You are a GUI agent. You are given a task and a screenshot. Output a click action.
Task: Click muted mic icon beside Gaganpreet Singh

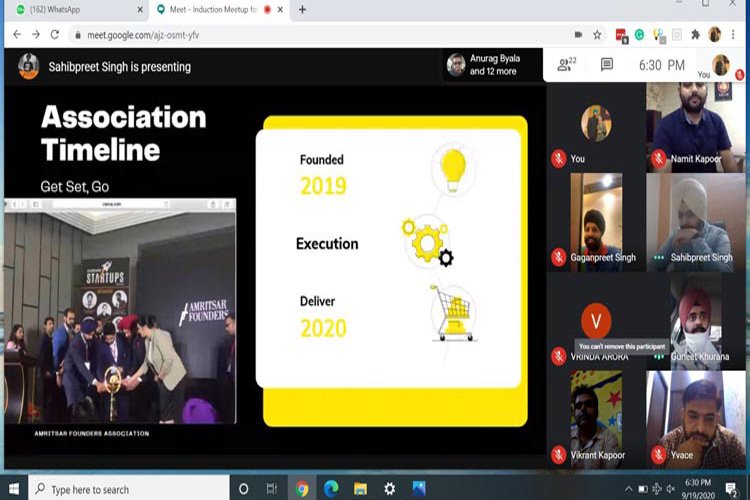[x=559, y=257]
